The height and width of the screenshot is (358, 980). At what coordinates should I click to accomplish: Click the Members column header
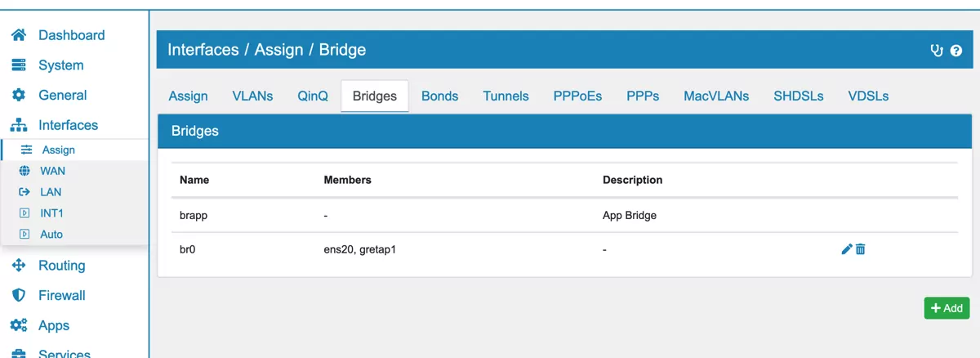point(348,180)
